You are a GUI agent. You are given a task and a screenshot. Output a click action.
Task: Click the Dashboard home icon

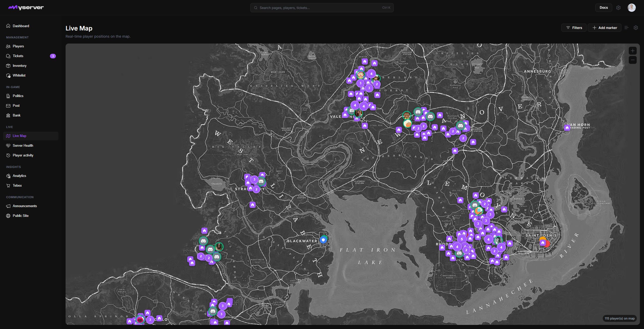tap(8, 26)
